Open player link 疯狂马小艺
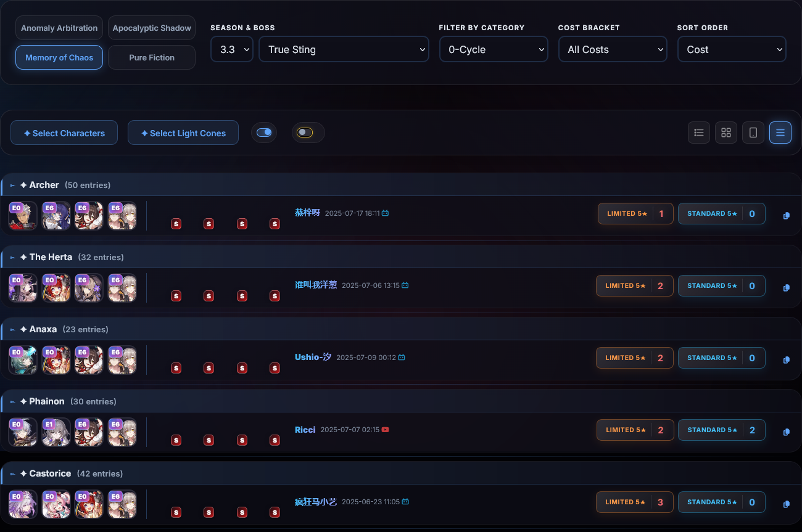 click(x=316, y=501)
